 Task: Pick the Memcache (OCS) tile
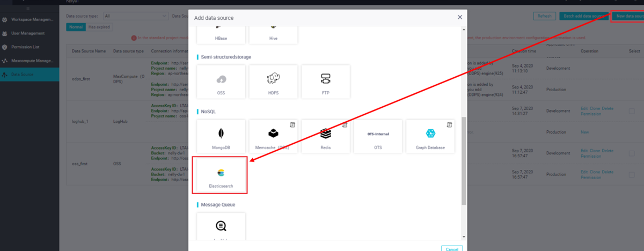(273, 136)
